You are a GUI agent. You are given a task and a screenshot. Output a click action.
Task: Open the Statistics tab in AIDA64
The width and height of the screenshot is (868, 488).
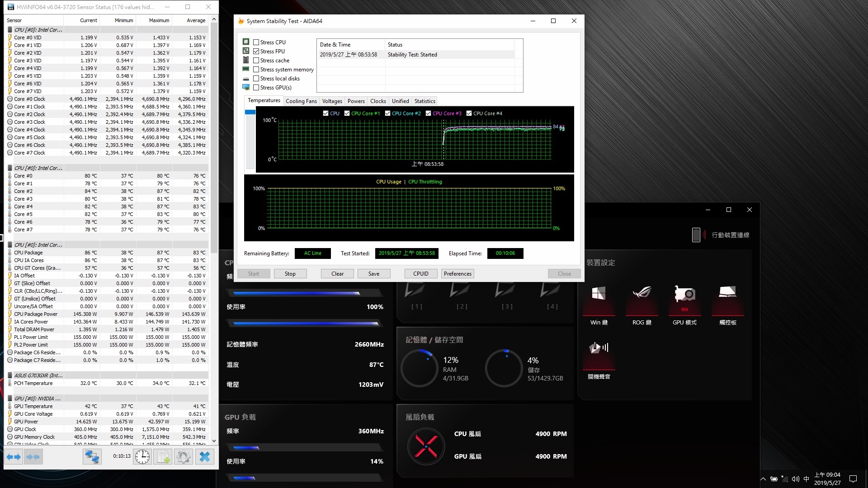pyautogui.click(x=425, y=101)
